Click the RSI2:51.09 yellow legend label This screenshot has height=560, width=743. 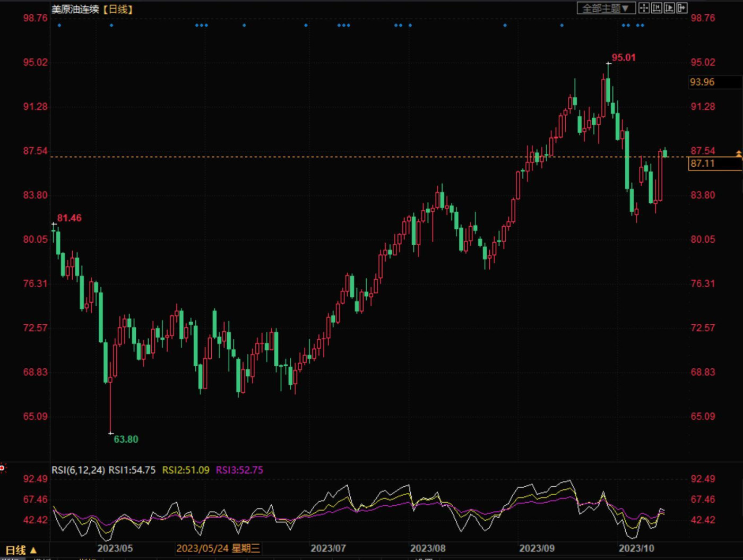(x=186, y=470)
